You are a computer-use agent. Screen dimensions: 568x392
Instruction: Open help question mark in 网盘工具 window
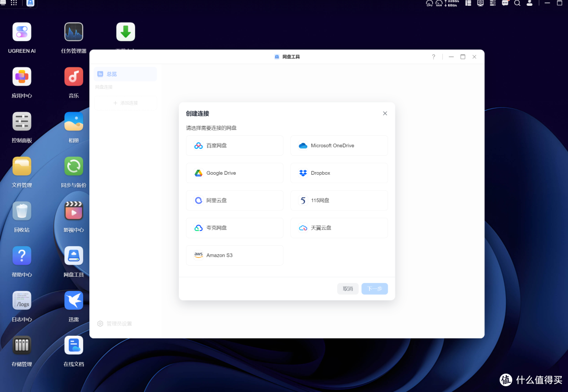pyautogui.click(x=433, y=57)
